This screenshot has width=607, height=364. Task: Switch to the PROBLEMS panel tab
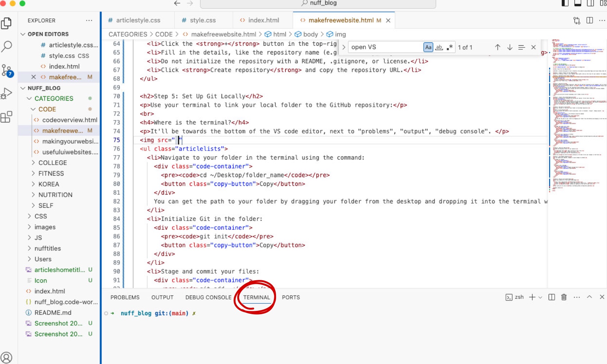pyautogui.click(x=125, y=297)
